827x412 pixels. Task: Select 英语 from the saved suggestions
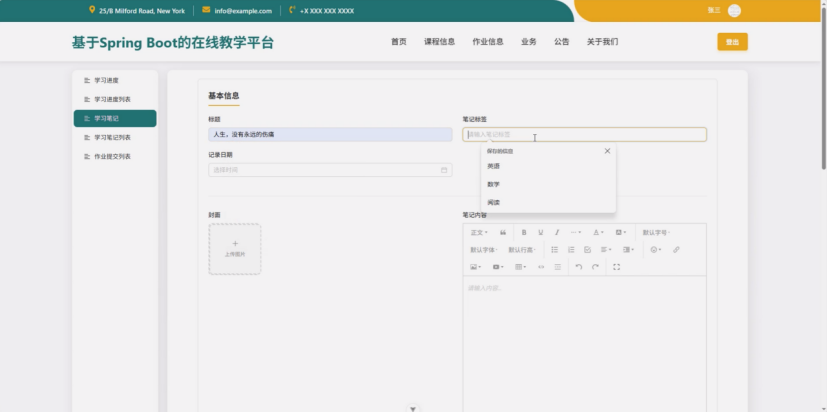[548, 166]
